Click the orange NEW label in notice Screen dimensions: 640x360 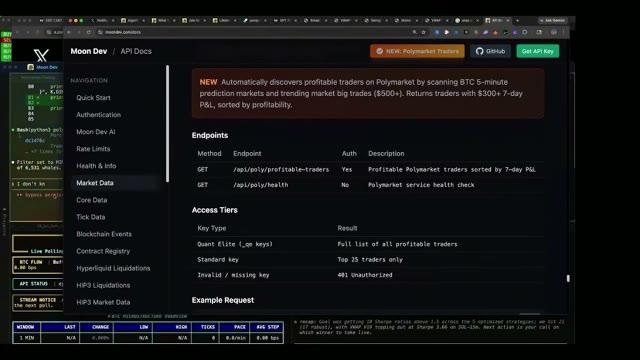(208, 82)
